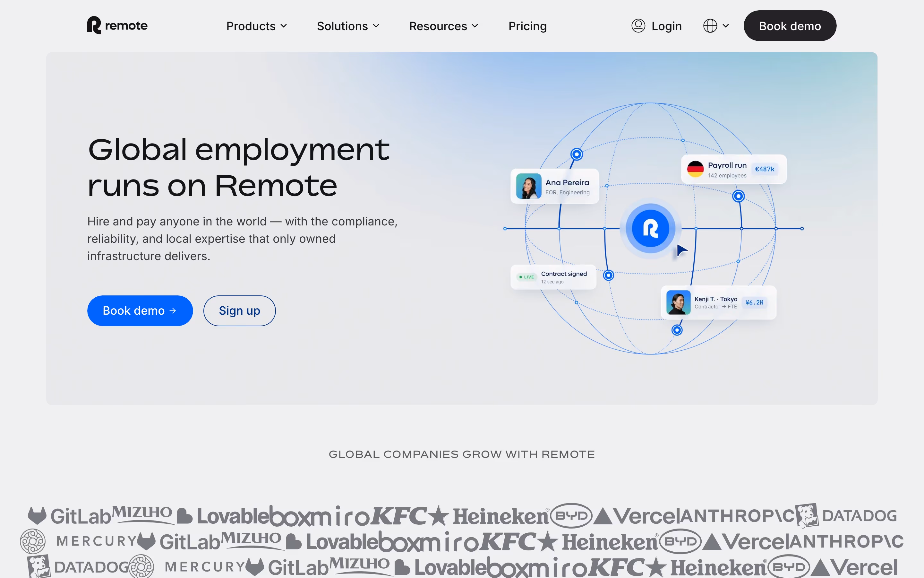Click the arrow icon in Book demo
This screenshot has height=578, width=924.
click(x=173, y=311)
